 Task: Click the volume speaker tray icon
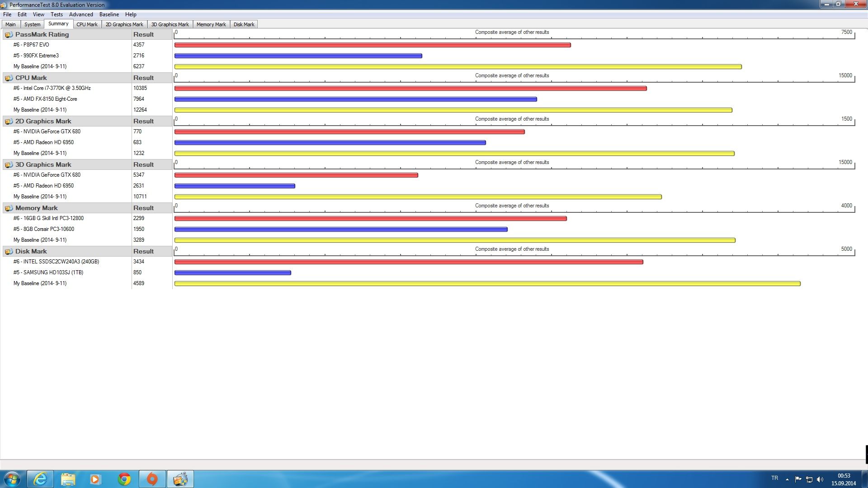820,479
